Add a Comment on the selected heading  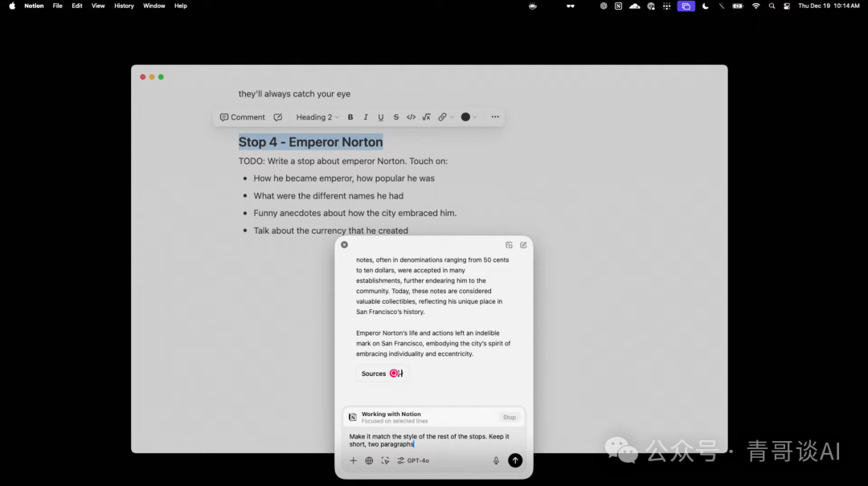coord(243,117)
